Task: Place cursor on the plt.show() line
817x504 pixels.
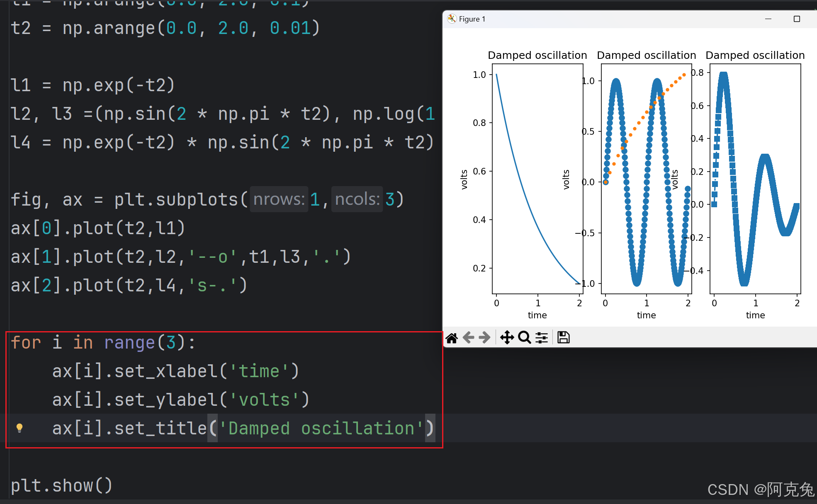Action: coord(61,485)
